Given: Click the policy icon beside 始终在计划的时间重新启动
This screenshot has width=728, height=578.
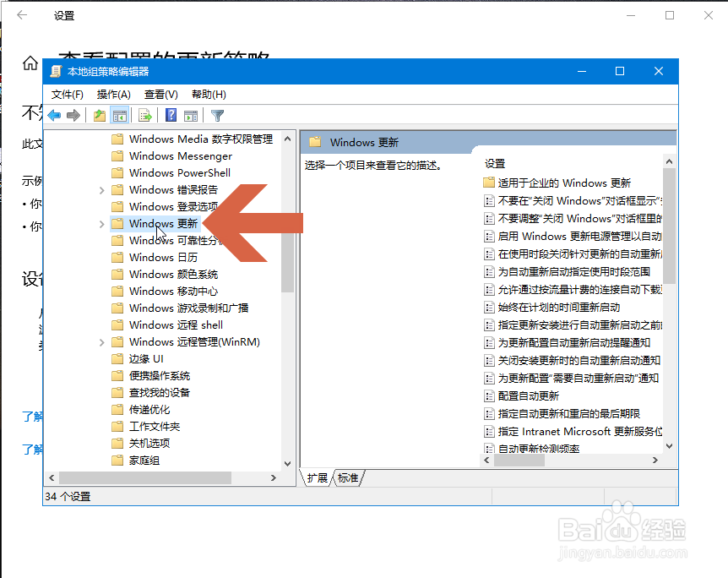Looking at the screenshot, I should click(x=489, y=307).
